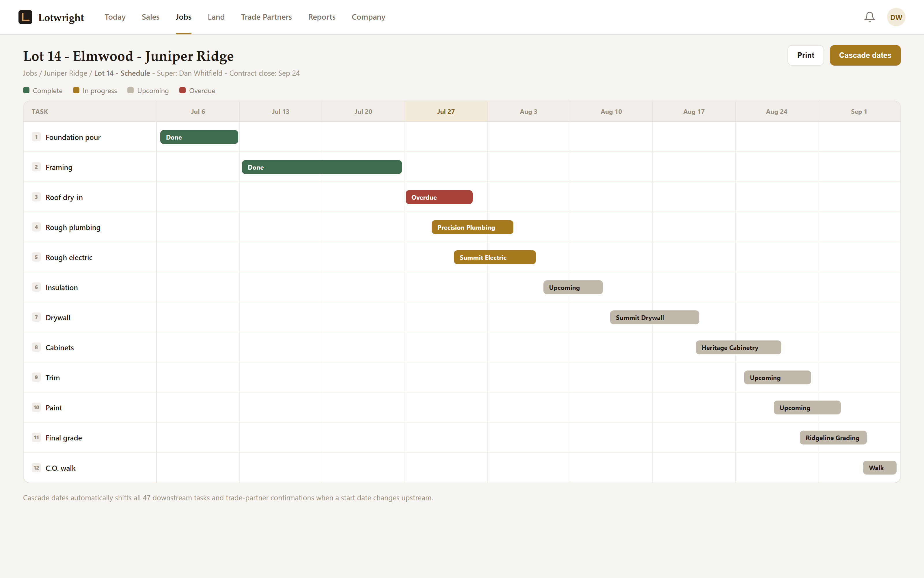Select the Precision Plumbing bar
Image resolution: width=924 pixels, height=578 pixels.
pos(472,227)
